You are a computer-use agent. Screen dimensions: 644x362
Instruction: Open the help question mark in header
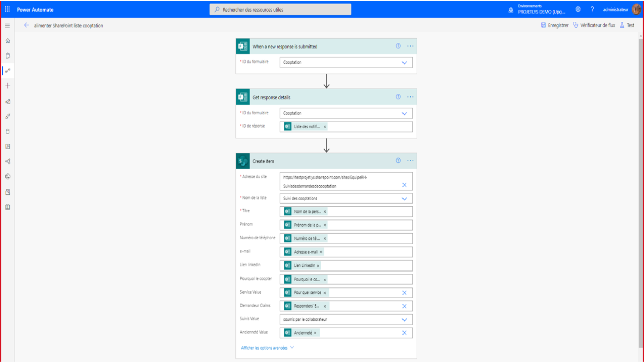[x=592, y=9]
